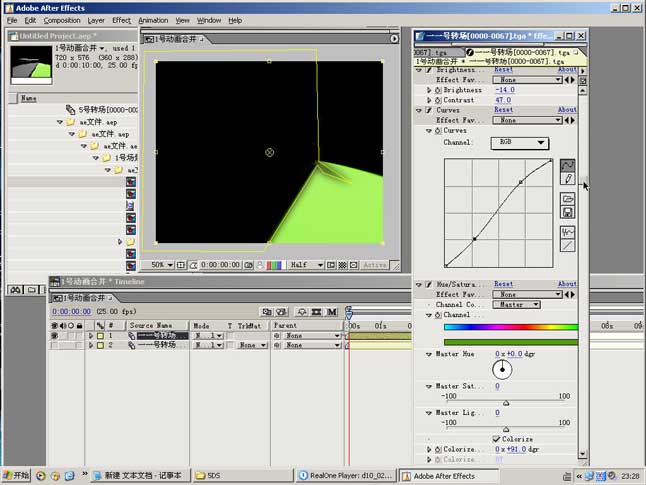Click Master Saturation slider handle
The width and height of the screenshot is (646, 485).
(506, 403)
